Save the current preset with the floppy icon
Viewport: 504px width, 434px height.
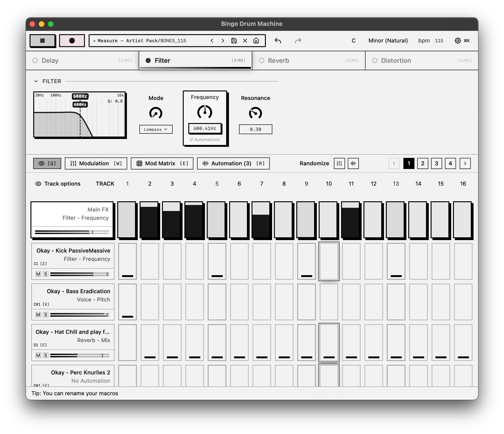pyautogui.click(x=234, y=41)
